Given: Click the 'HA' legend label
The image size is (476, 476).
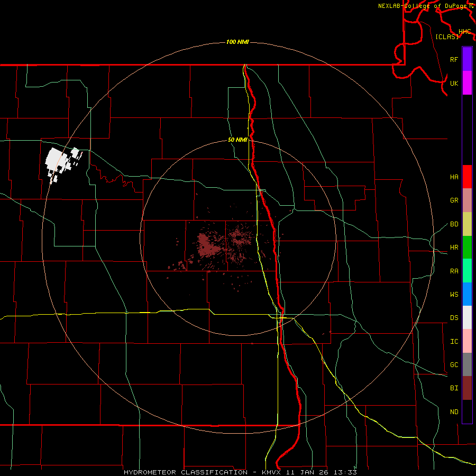Looking at the screenshot, I should (x=454, y=177).
